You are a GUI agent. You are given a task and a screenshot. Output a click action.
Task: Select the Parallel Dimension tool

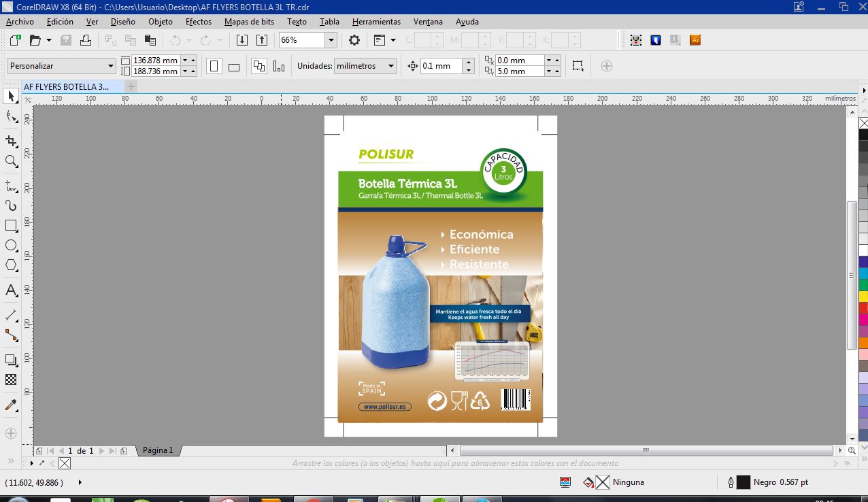click(11, 315)
